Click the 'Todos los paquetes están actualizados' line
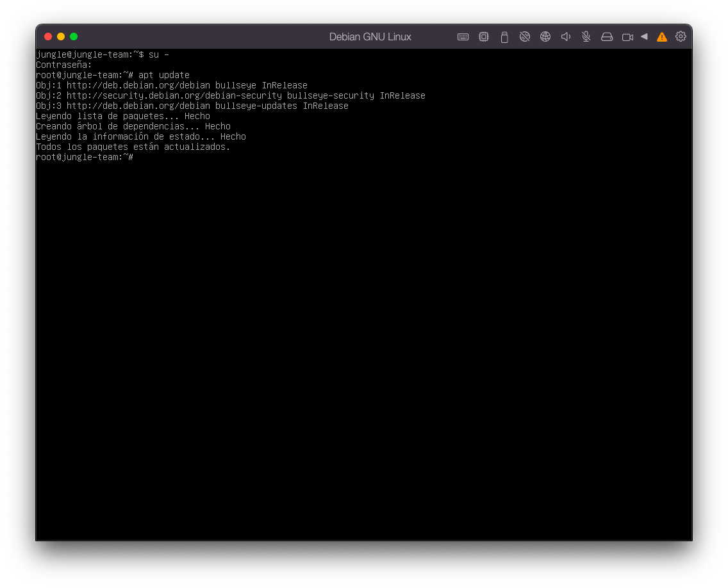This screenshot has height=588, width=728. coord(133,147)
